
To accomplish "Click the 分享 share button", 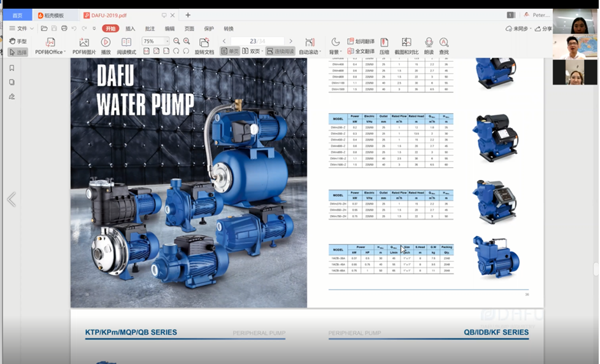I will (543, 29).
